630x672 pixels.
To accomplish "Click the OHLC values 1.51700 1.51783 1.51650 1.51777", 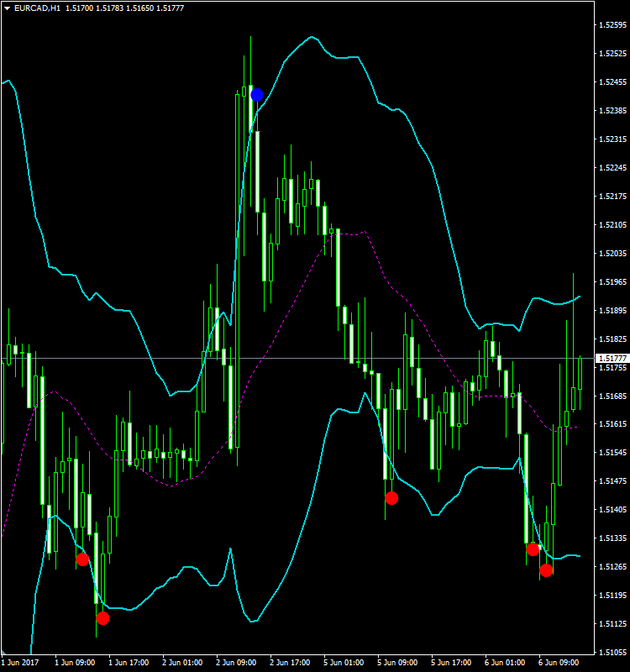I will pyautogui.click(x=124, y=8).
